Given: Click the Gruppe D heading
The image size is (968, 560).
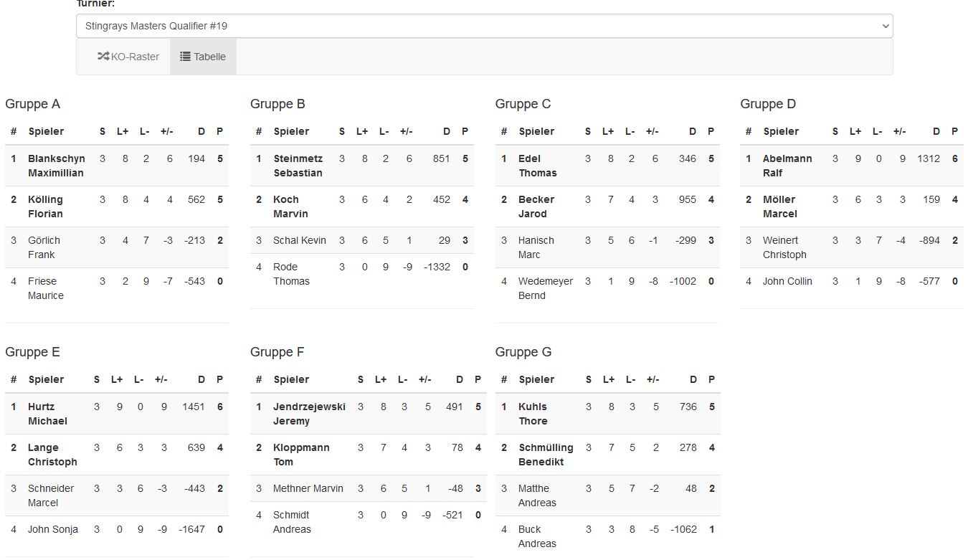Looking at the screenshot, I should pyautogui.click(x=768, y=104).
